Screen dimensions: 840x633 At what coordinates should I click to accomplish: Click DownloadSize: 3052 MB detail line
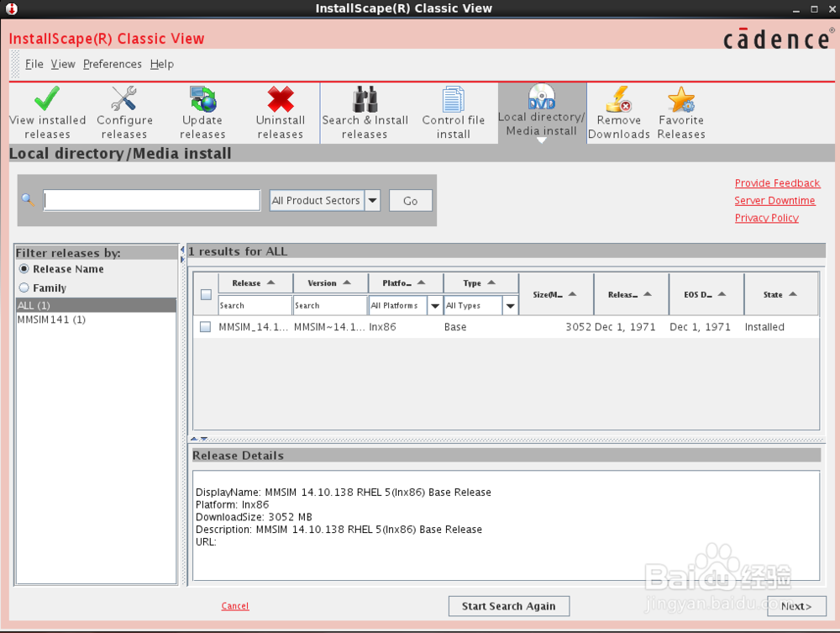coord(254,517)
